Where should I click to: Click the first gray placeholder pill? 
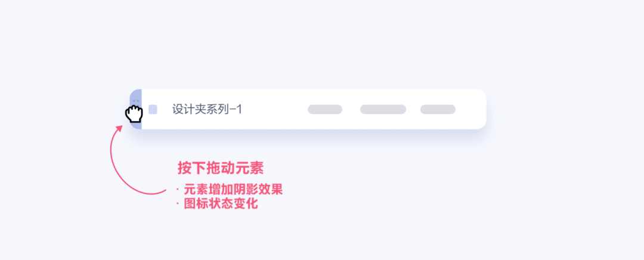pyautogui.click(x=325, y=109)
